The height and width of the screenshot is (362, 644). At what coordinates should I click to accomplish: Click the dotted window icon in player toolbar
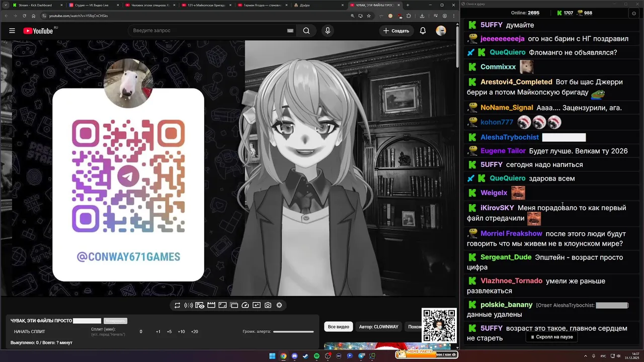point(234,305)
